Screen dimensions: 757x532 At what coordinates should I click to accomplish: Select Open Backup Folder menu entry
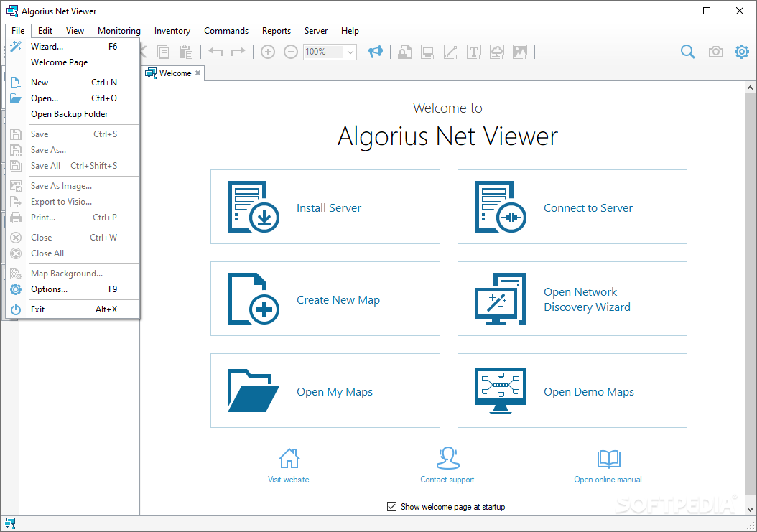[x=73, y=114]
